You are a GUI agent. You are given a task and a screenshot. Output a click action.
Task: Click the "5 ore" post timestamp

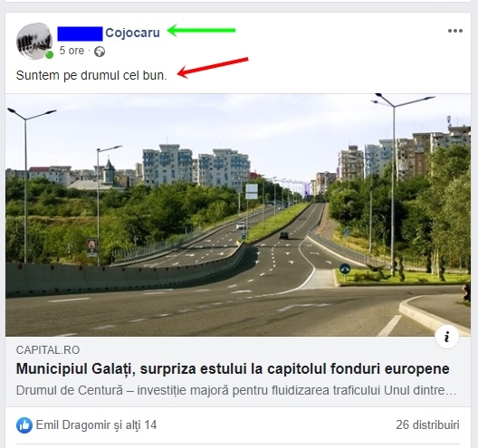coord(72,51)
